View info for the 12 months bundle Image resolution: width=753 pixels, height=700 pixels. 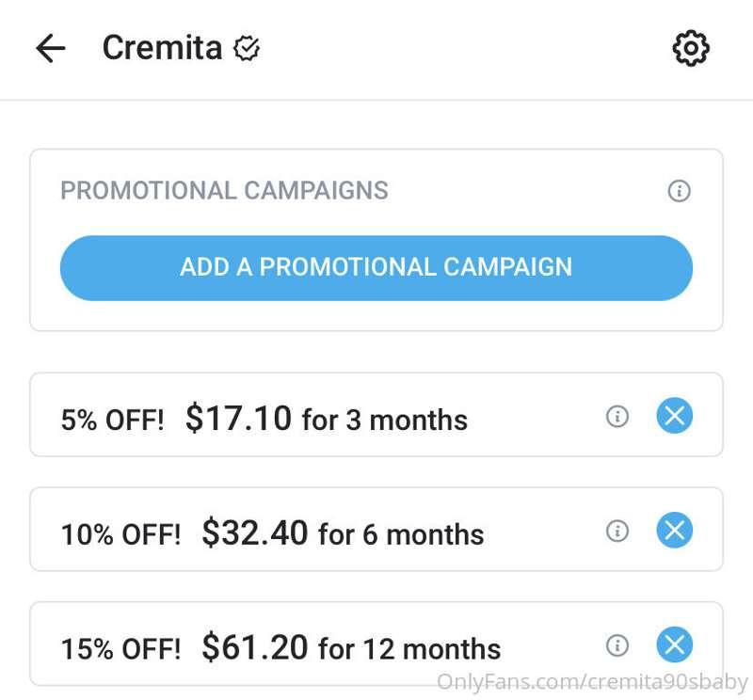617,645
